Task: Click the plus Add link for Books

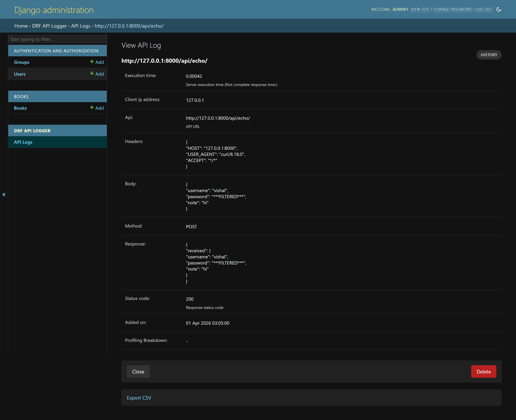Action: [97, 108]
